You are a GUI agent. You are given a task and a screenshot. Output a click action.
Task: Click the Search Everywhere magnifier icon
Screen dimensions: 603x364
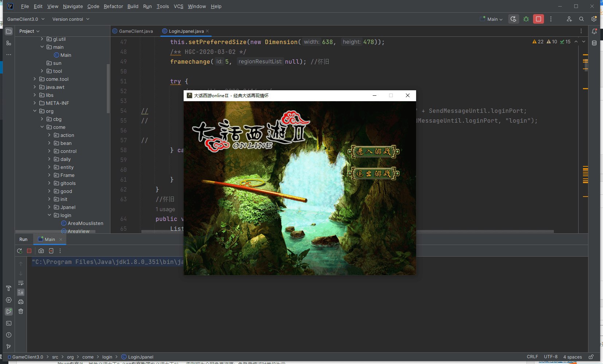coord(582,19)
